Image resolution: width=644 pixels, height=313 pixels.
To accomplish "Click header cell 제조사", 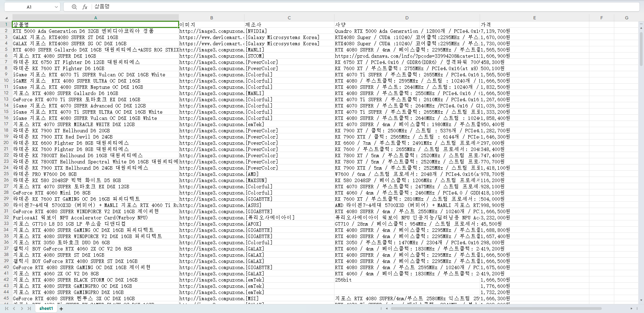I will click(289, 25).
